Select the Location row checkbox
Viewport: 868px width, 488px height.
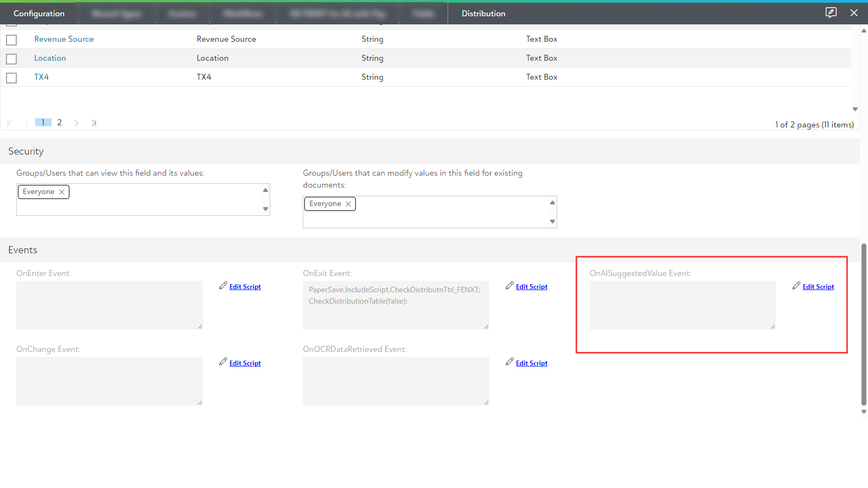point(11,59)
